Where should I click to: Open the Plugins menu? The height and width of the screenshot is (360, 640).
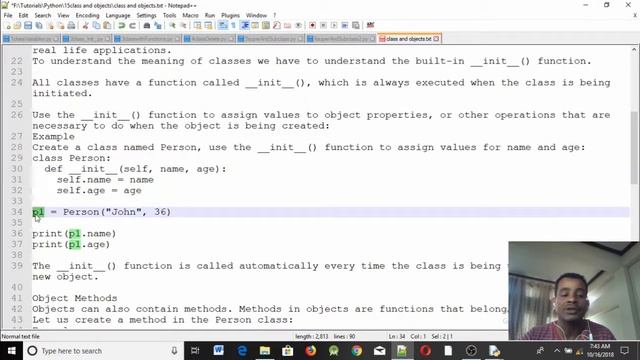click(230, 16)
